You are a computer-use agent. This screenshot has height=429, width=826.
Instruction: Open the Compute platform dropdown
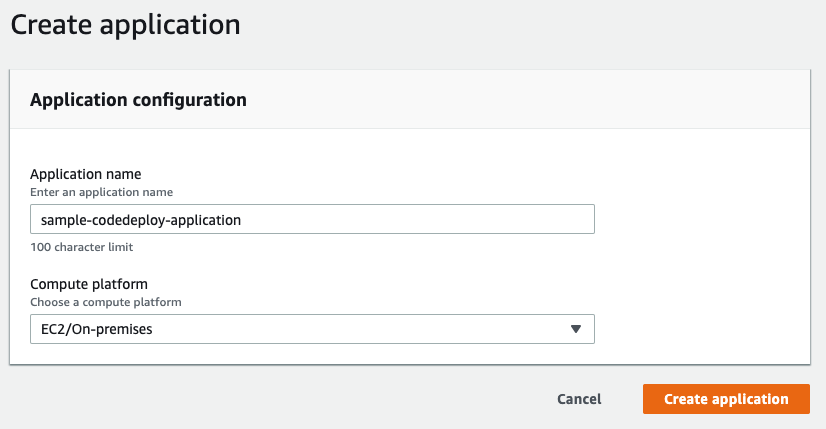tap(312, 329)
